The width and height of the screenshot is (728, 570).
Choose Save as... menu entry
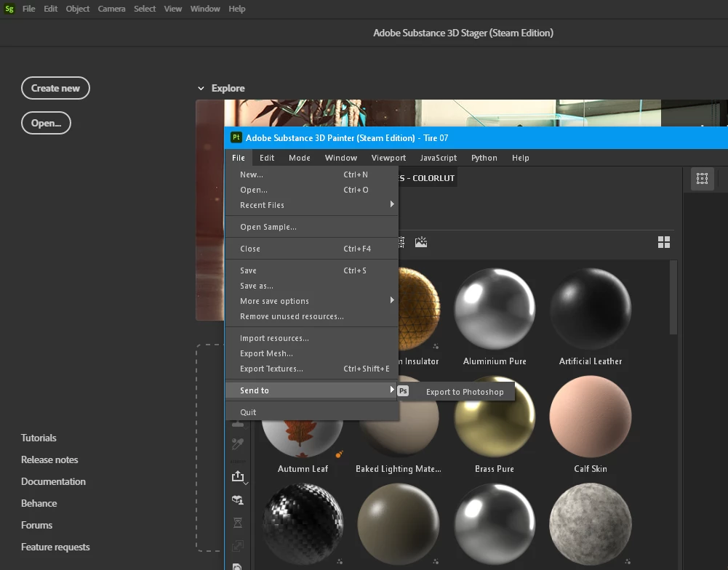coord(311,286)
